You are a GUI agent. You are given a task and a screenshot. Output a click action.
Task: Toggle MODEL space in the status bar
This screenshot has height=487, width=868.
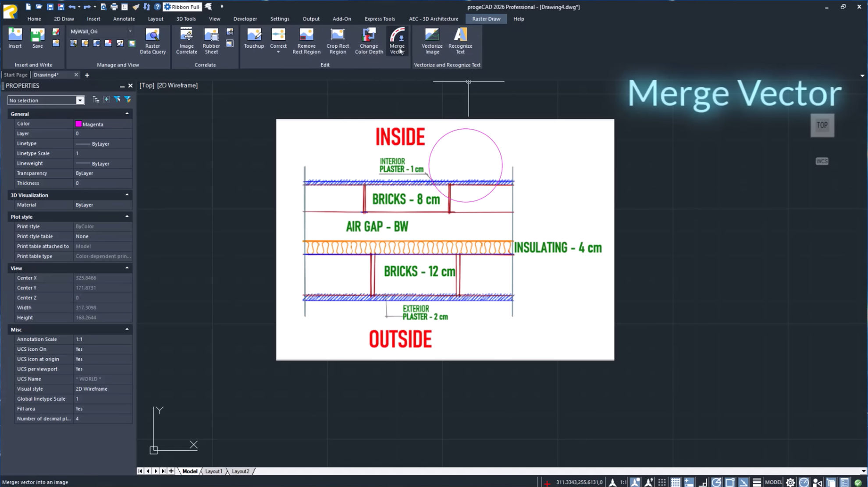[x=774, y=482]
